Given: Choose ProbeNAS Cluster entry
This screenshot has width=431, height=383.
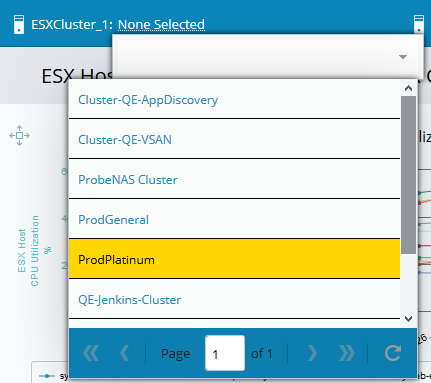Looking at the screenshot, I should click(x=234, y=180).
